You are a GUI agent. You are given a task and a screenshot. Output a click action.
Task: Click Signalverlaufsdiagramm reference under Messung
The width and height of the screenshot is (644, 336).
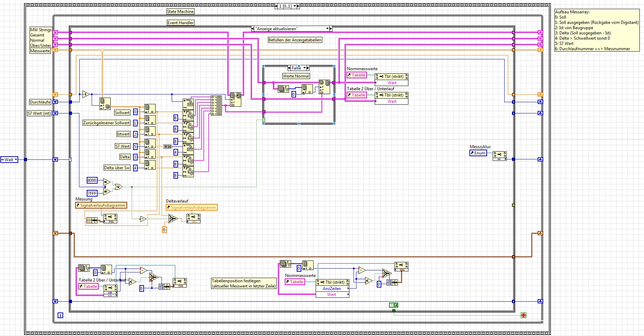coord(101,205)
